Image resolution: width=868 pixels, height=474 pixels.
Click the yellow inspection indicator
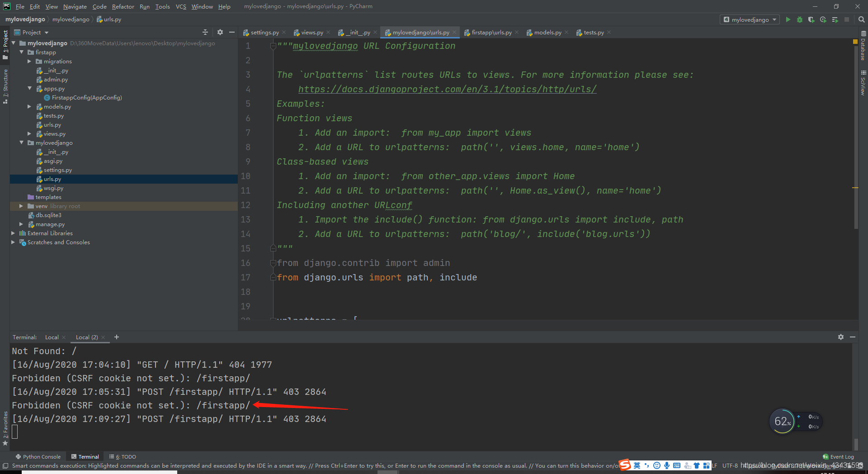(x=855, y=42)
